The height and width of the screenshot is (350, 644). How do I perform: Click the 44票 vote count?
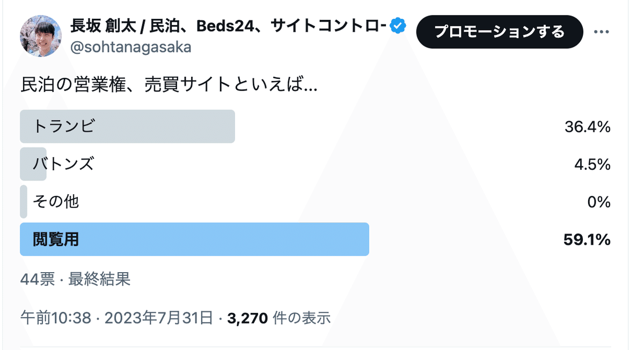click(37, 279)
